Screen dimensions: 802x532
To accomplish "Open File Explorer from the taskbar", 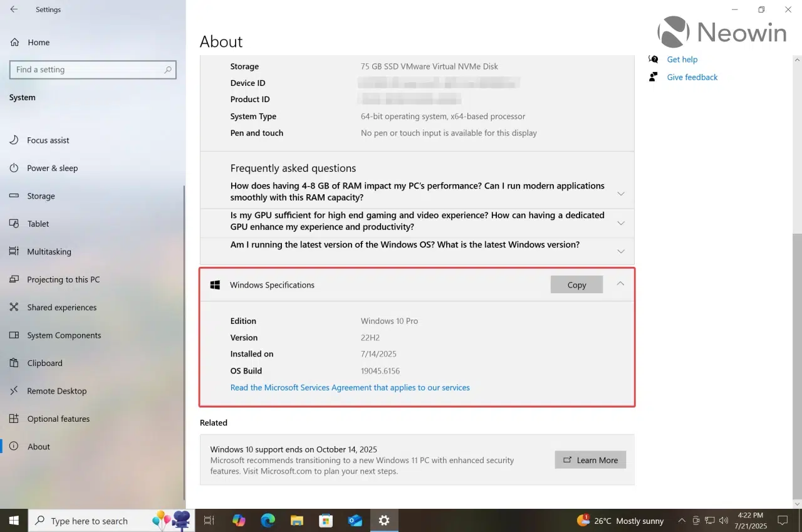I will tap(297, 520).
